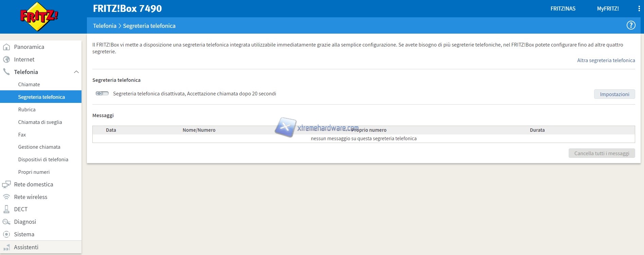The height and width of the screenshot is (255, 644).
Task: Click the Impostazioni button
Action: (614, 94)
